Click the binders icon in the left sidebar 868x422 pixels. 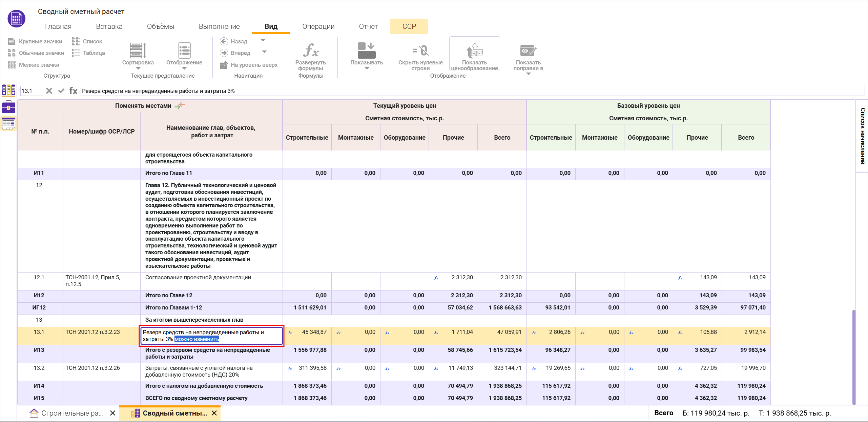(9, 90)
